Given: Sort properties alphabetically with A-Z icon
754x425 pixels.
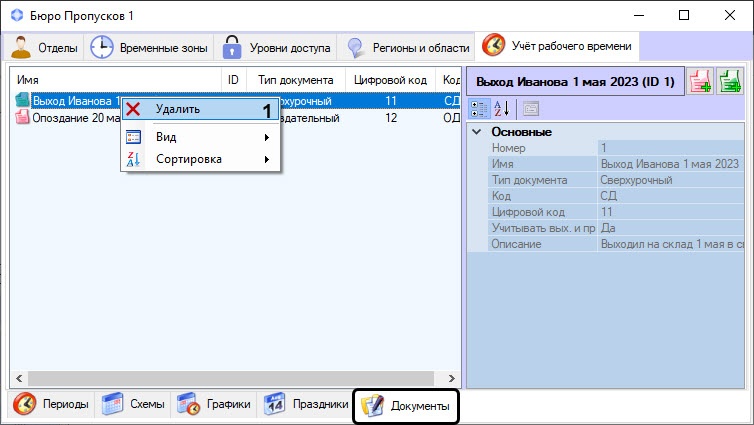Looking at the screenshot, I should [x=502, y=108].
